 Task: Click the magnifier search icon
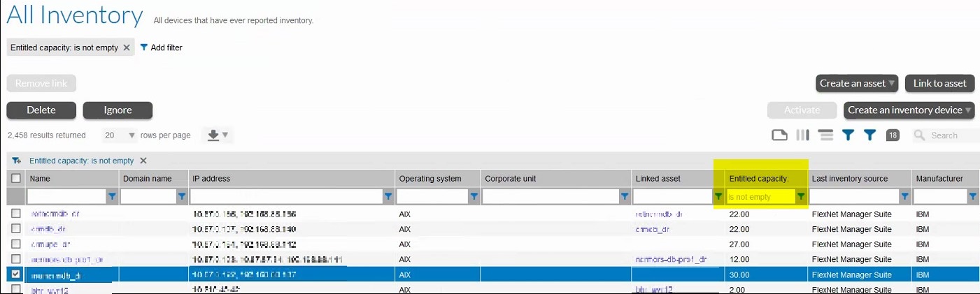pos(921,135)
